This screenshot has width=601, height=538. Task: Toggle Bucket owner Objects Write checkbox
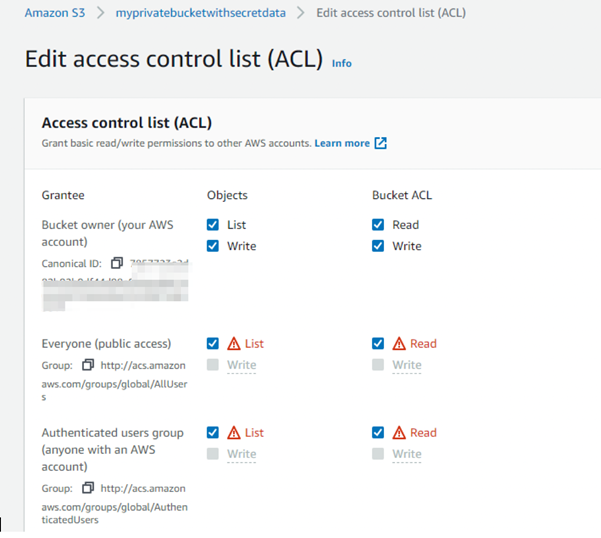pyautogui.click(x=213, y=246)
